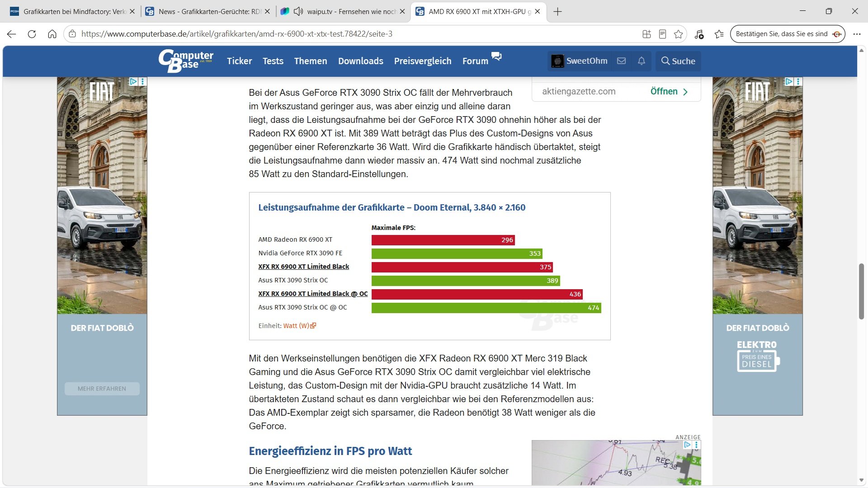Screen dimensions: 868x488
Task: Click MEHR ERFAHREN on left Fiat ad
Action: 102,389
